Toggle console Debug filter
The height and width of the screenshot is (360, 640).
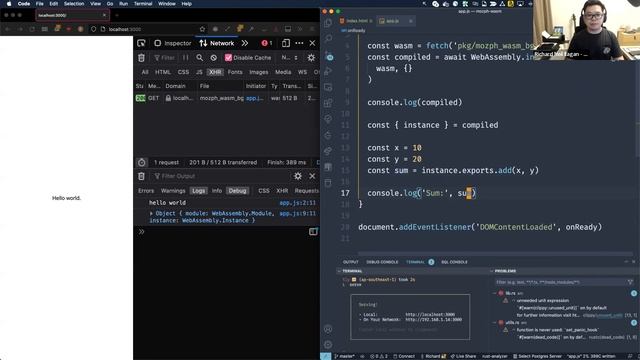coord(237,191)
